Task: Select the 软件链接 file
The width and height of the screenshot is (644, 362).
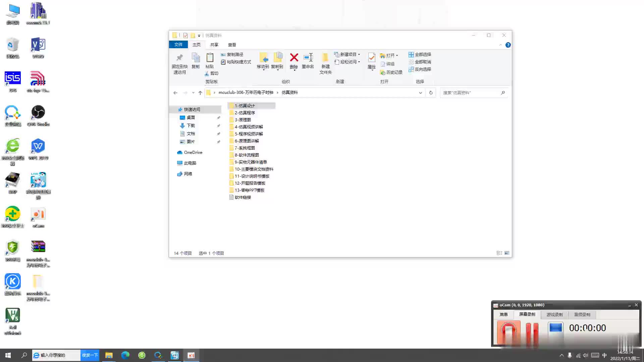Action: [240, 197]
